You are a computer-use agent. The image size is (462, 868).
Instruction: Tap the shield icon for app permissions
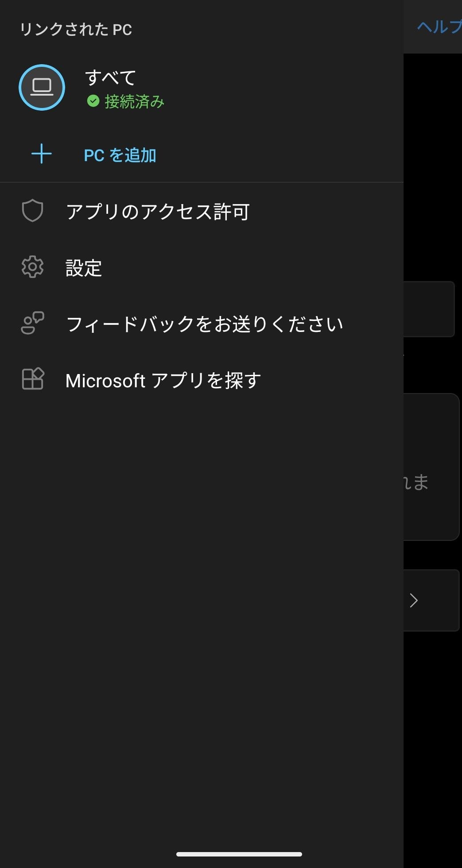click(x=33, y=211)
